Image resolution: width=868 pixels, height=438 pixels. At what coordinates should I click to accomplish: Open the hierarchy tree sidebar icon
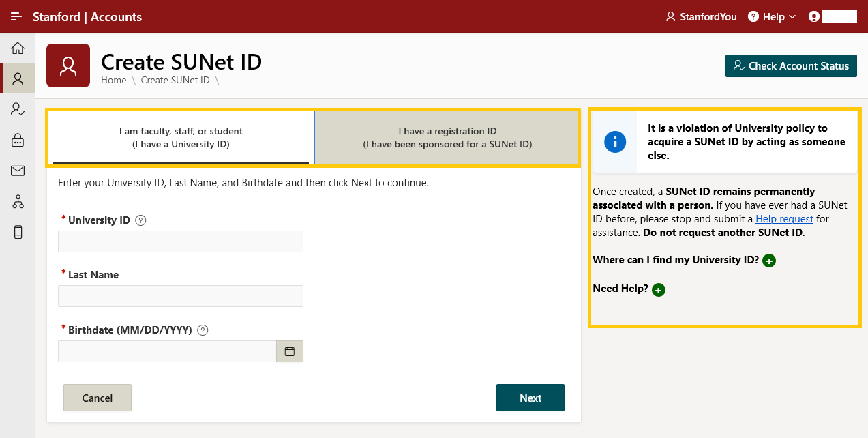pos(18,201)
